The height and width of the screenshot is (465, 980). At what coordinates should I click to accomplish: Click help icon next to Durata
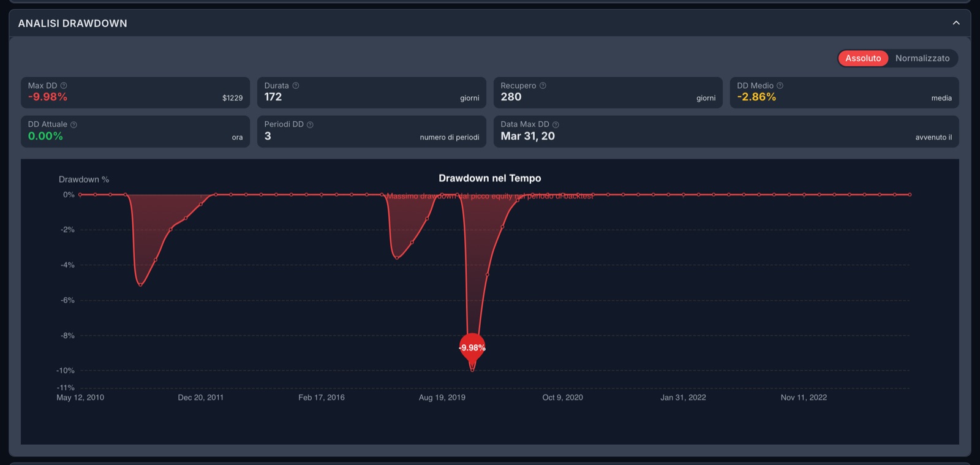[296, 86]
